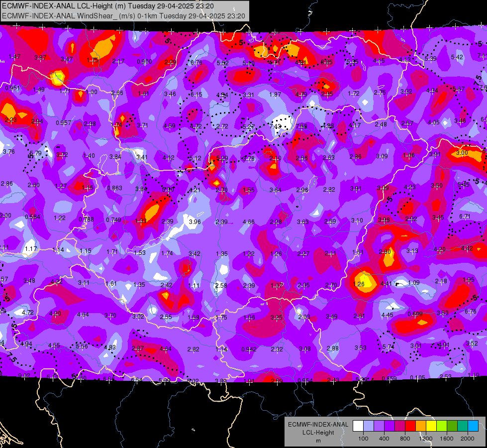
Task: Click the yellow legend swatch
Action: pyautogui.click(x=431, y=426)
